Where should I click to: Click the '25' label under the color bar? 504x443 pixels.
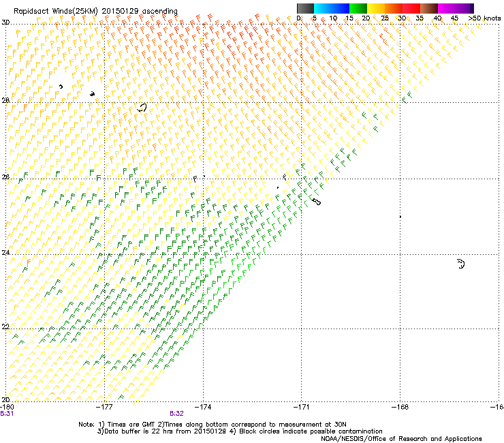click(x=385, y=18)
